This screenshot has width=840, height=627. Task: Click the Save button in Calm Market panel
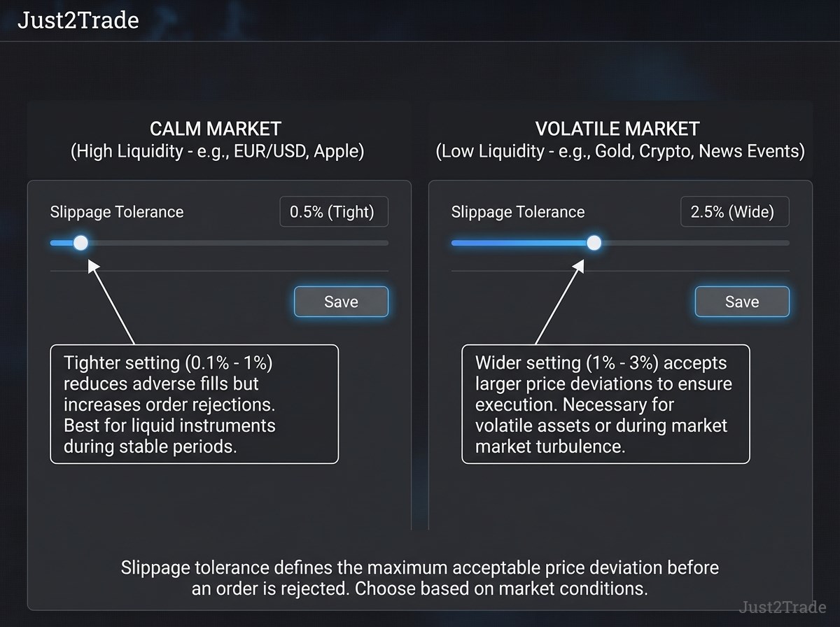(x=341, y=302)
